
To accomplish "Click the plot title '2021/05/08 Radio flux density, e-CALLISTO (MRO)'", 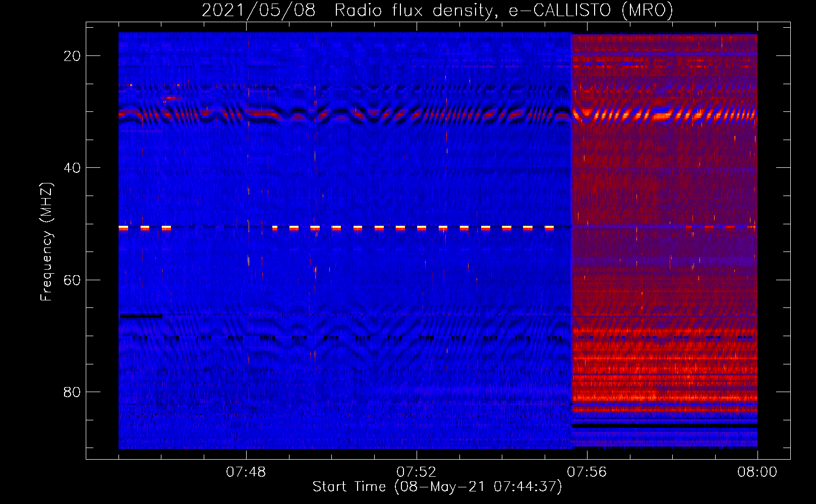I will click(437, 10).
